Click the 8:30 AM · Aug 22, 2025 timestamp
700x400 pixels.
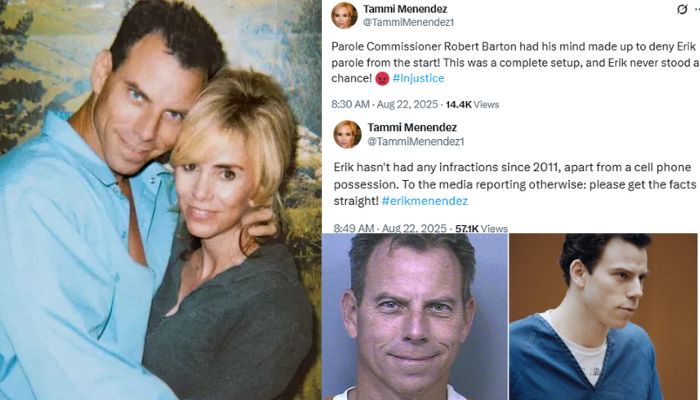tap(384, 104)
